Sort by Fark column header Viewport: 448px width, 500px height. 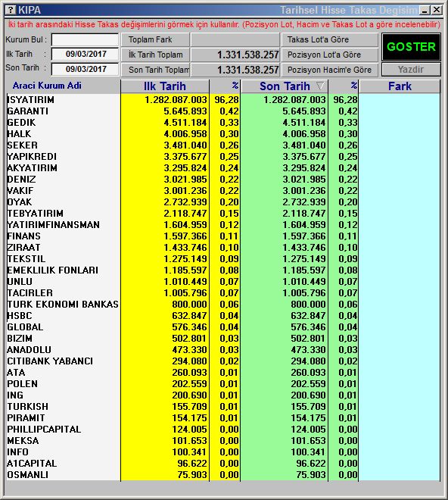pyautogui.click(x=400, y=86)
